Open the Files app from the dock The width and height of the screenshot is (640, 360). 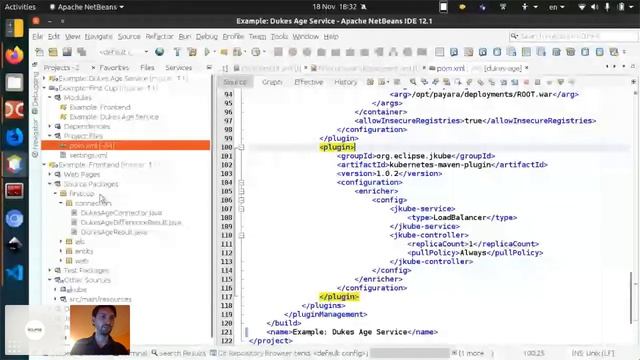tap(14, 83)
